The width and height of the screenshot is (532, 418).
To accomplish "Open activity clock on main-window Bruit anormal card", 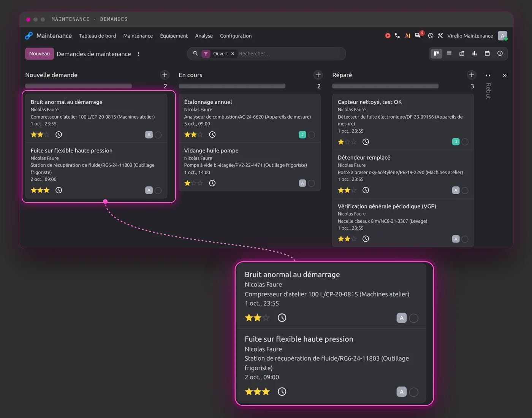I will 59,135.
